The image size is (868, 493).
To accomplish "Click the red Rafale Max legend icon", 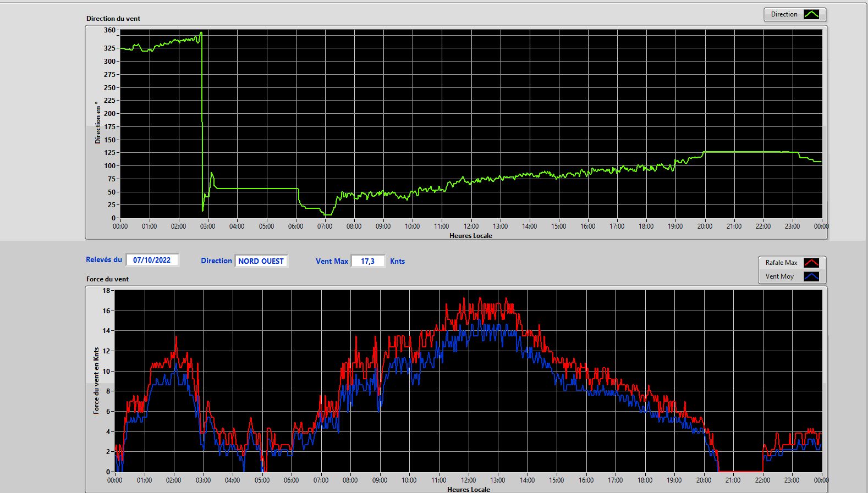I will point(811,263).
